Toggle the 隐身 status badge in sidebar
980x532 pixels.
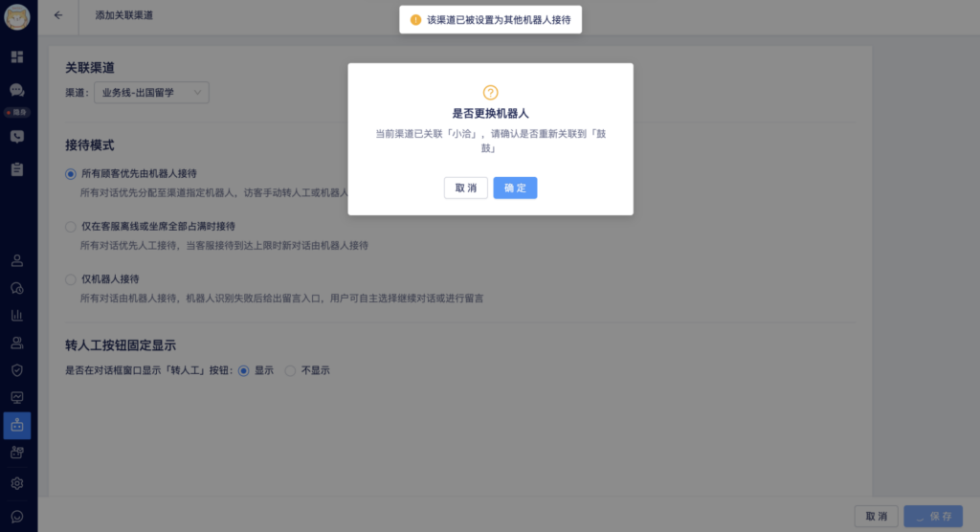click(x=17, y=113)
